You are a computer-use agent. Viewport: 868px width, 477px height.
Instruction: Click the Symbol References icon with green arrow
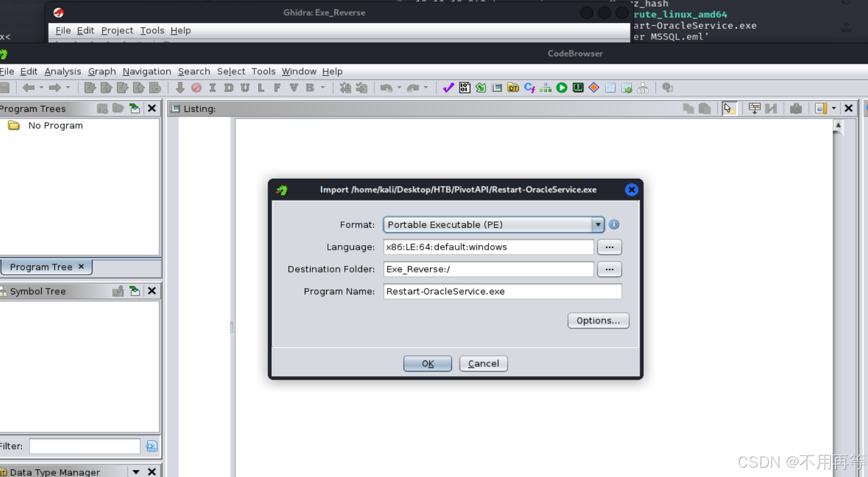[x=626, y=88]
